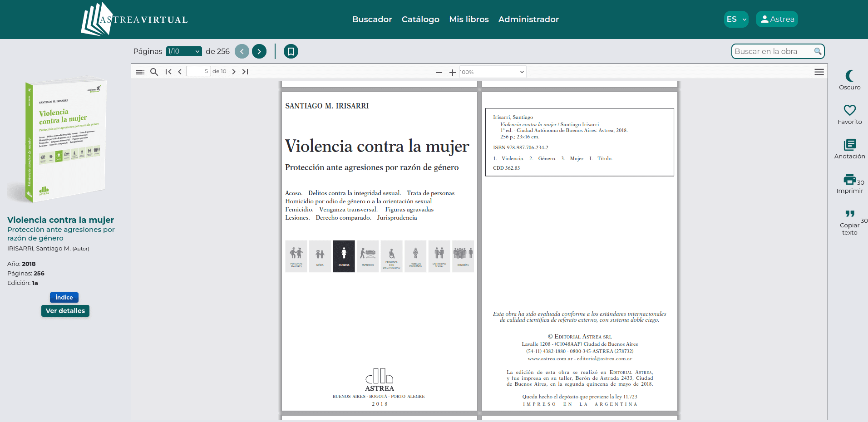
Task: Open the viewer tools hamburger menu
Action: click(819, 72)
